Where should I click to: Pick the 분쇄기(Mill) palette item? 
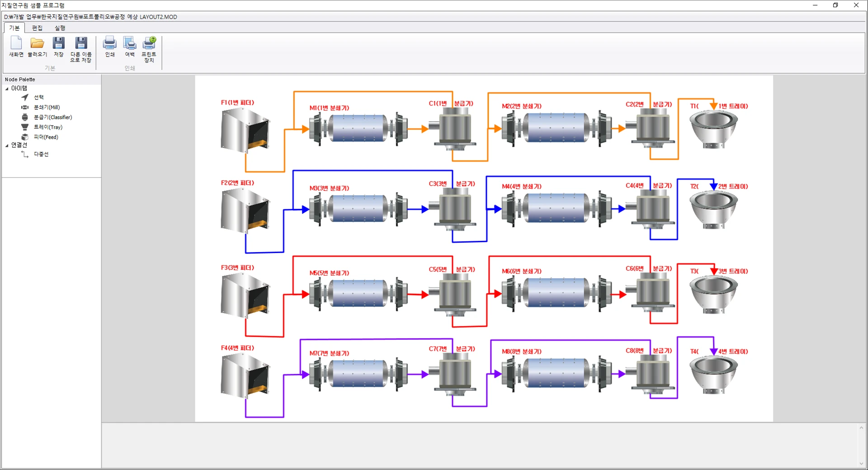click(41, 107)
